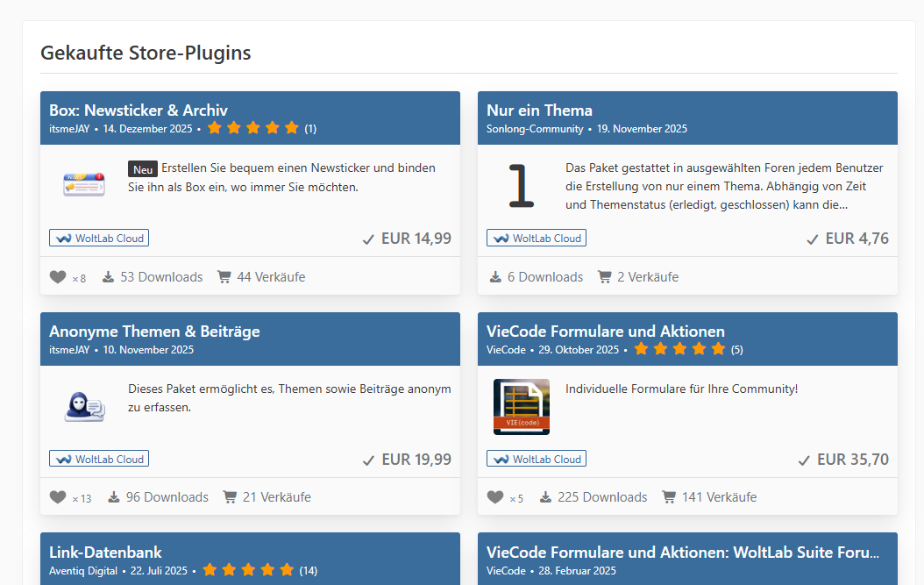Click the Newsticker plugin thumbnail icon
Viewport: 924px width, 585px height.
pos(83,185)
